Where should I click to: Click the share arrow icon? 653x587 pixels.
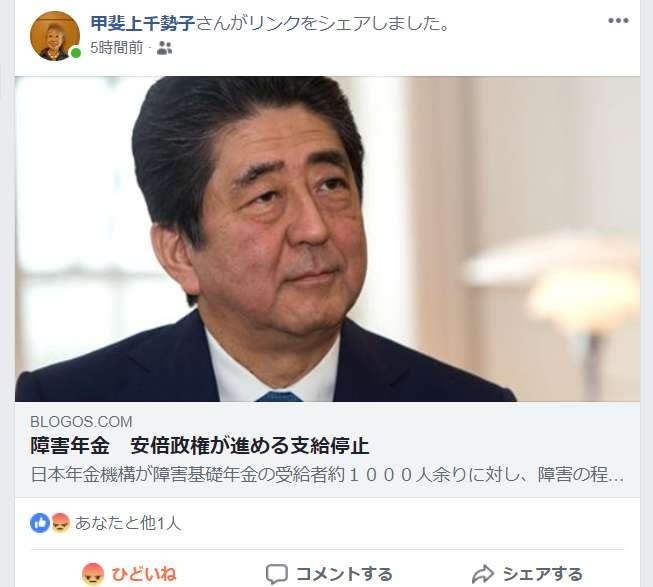483,574
